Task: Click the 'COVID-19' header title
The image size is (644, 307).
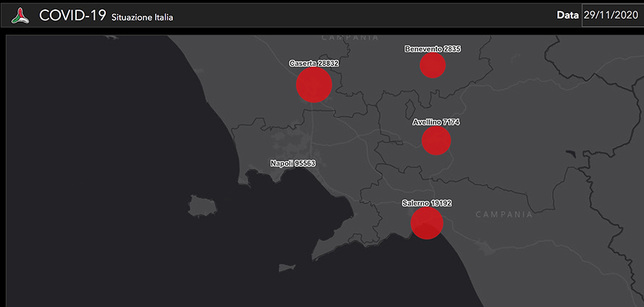Action: click(x=72, y=16)
